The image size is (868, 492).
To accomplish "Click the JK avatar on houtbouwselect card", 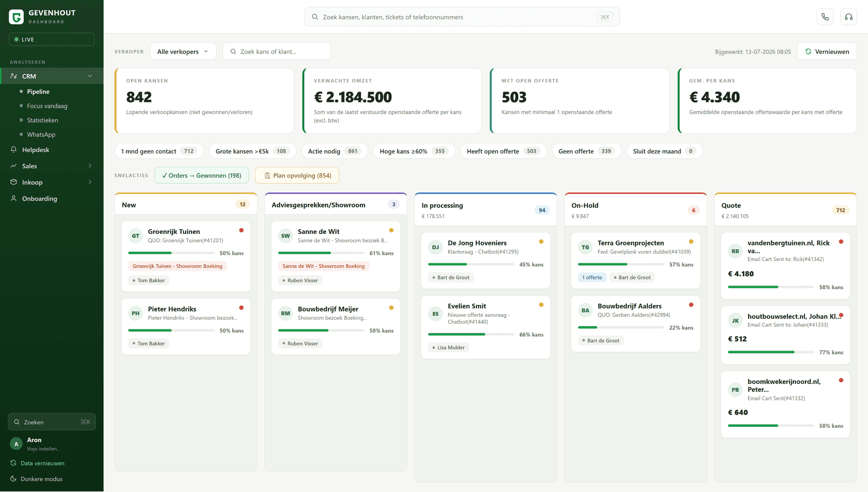I will (x=735, y=320).
